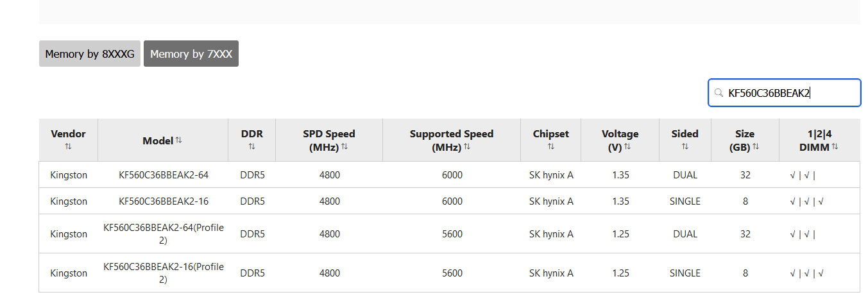
Task: Sort table by DDR column arrows
Action: (252, 146)
